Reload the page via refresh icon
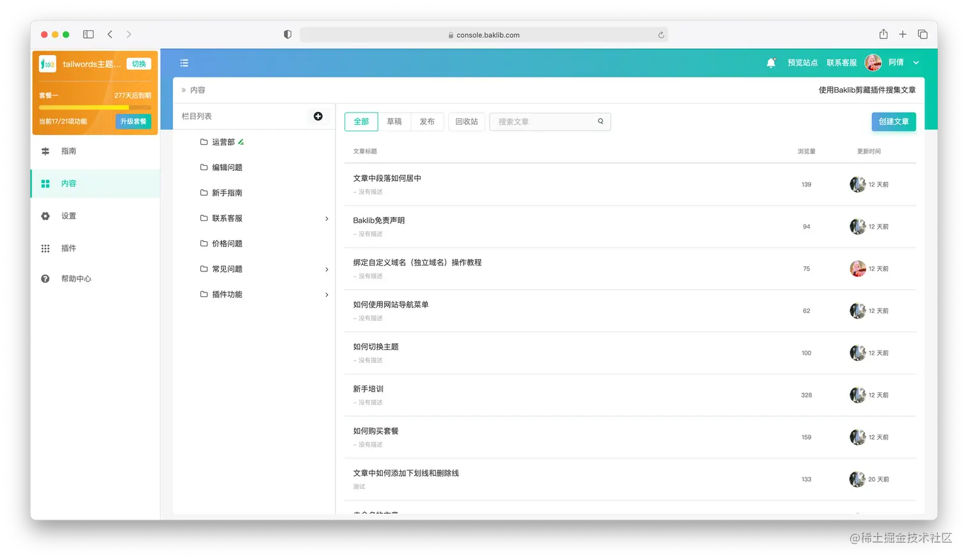Screen dimensions: 968x560 coord(661,35)
